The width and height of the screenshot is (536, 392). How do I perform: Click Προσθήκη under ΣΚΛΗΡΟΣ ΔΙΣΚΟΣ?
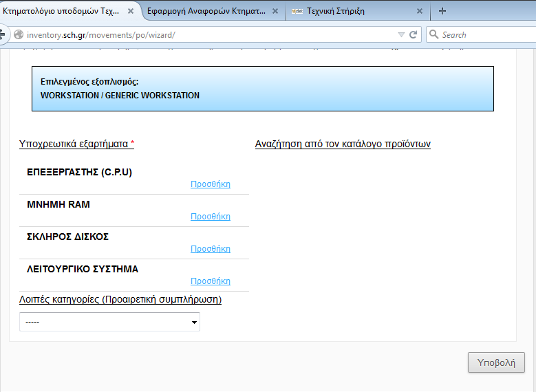(211, 249)
